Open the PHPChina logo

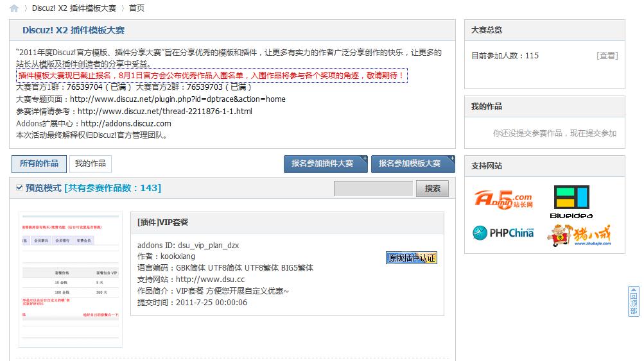point(503,233)
